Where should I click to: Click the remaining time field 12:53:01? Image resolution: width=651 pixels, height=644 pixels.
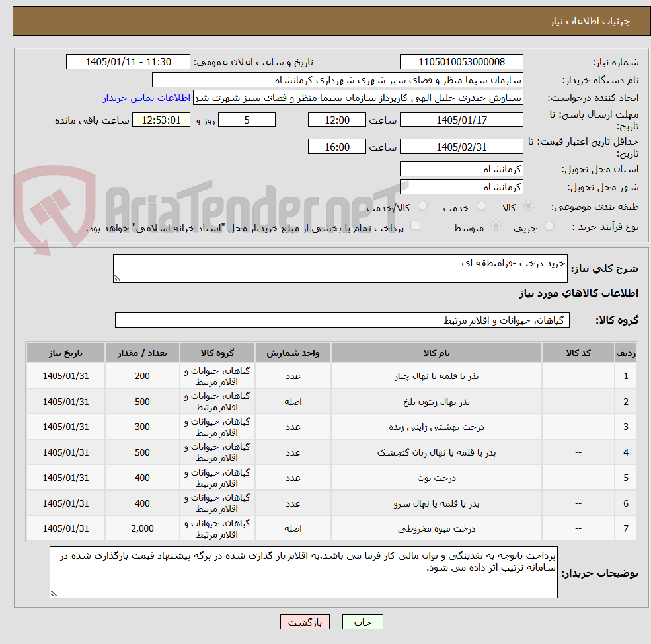coord(161,120)
